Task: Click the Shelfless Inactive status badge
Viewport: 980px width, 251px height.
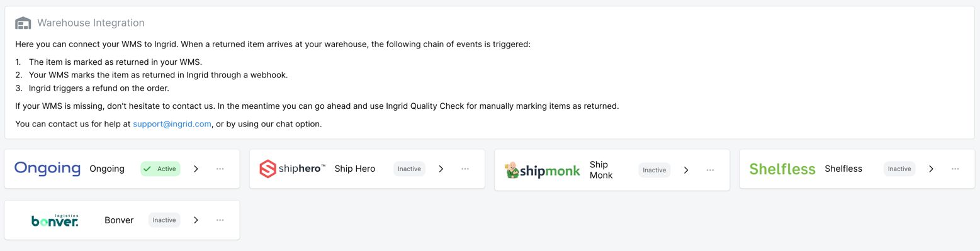Action: pyautogui.click(x=899, y=169)
